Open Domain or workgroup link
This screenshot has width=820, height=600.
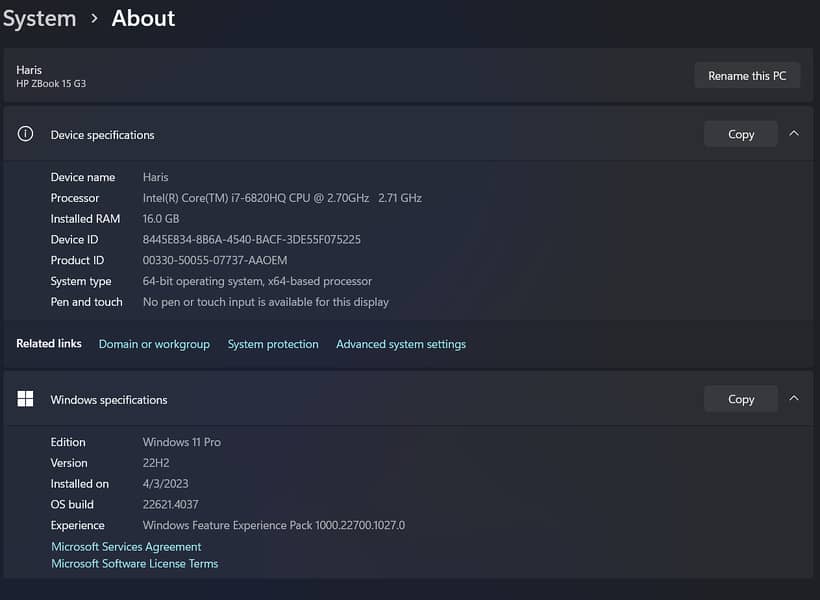tap(154, 344)
